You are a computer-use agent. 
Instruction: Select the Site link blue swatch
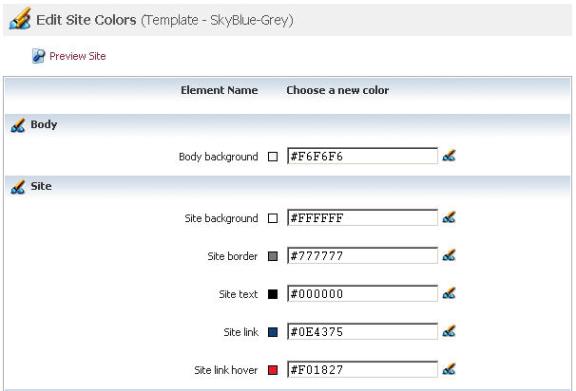click(x=273, y=332)
